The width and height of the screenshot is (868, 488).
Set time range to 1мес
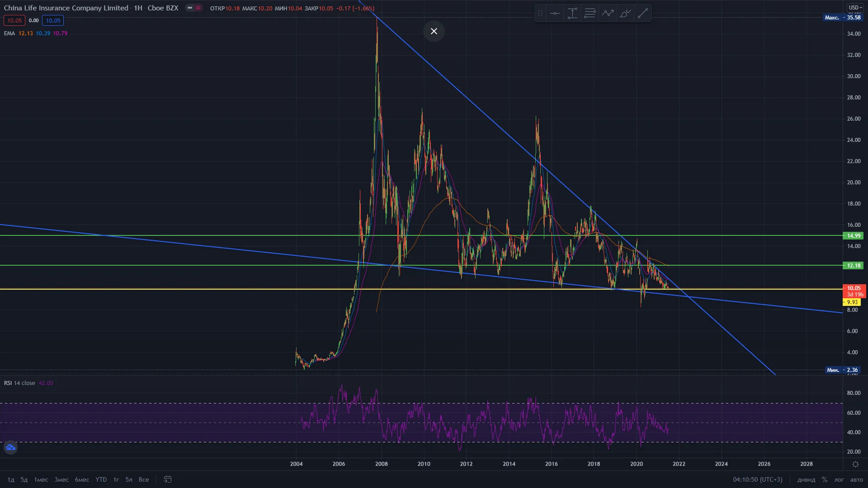[41, 479]
